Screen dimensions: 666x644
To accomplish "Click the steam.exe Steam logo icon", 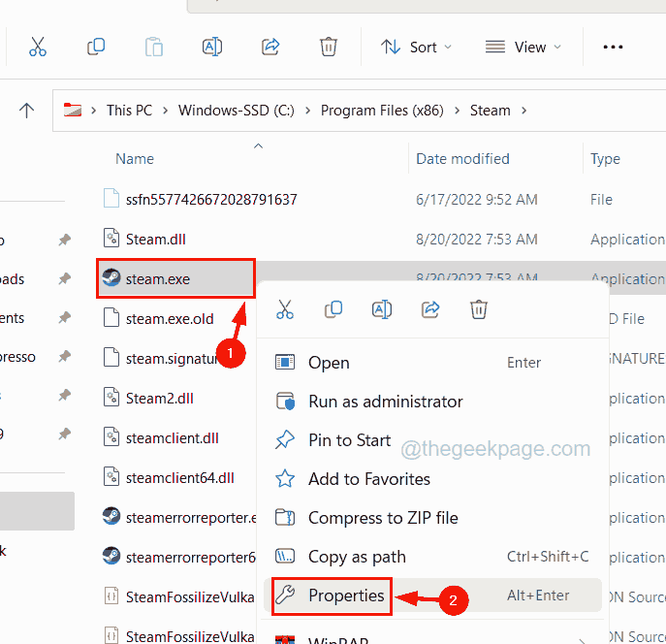I will tap(111, 277).
